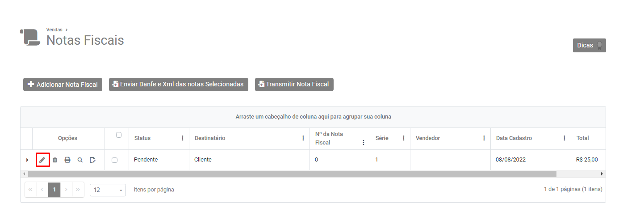Open the items per page dropdown
644x221 pixels.
click(x=108, y=190)
